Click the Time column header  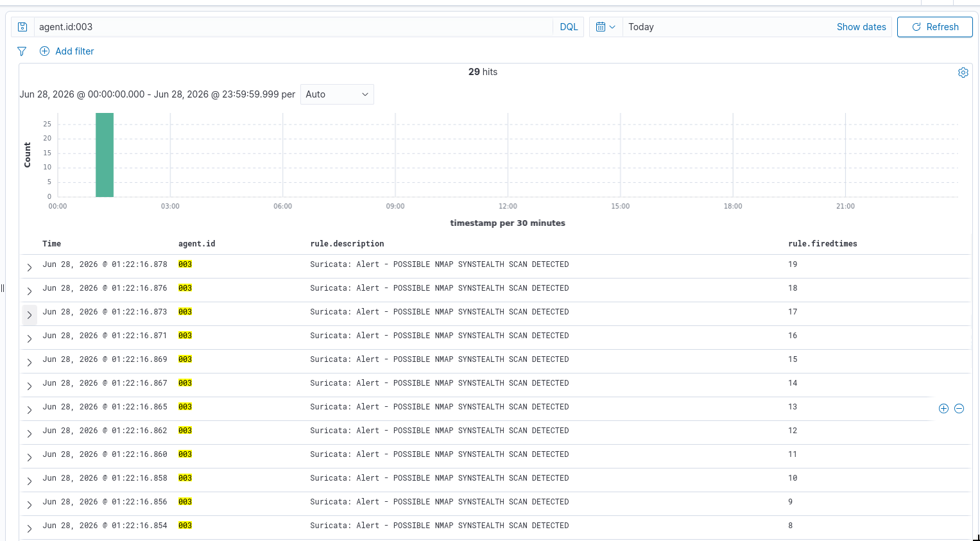coord(52,244)
